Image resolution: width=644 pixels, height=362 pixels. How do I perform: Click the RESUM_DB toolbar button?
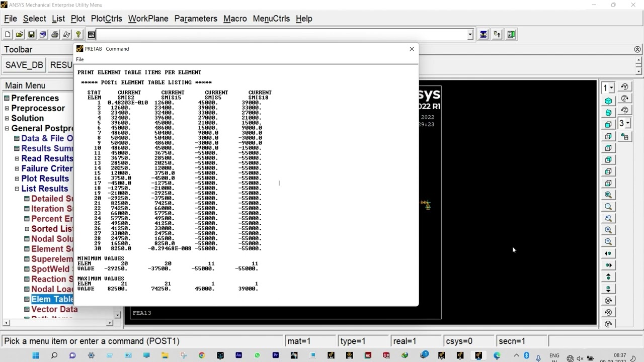pyautogui.click(x=61, y=65)
